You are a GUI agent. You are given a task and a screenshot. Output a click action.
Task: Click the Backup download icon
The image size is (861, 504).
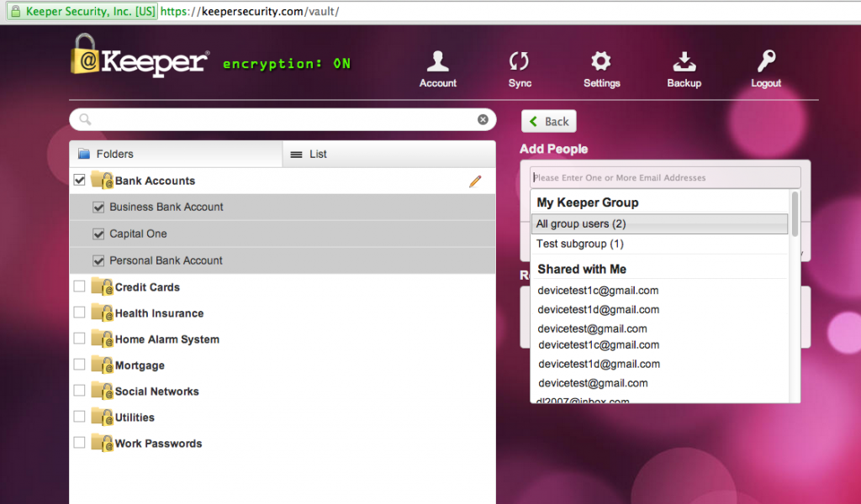(684, 61)
